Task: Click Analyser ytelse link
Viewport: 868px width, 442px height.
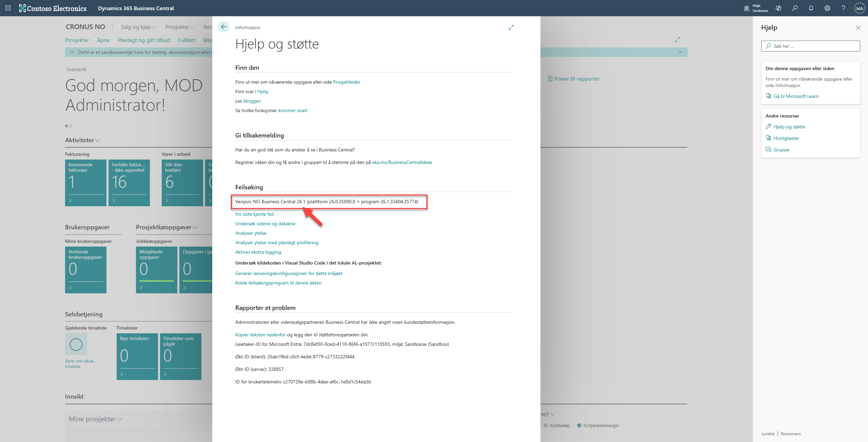Action: [251, 233]
